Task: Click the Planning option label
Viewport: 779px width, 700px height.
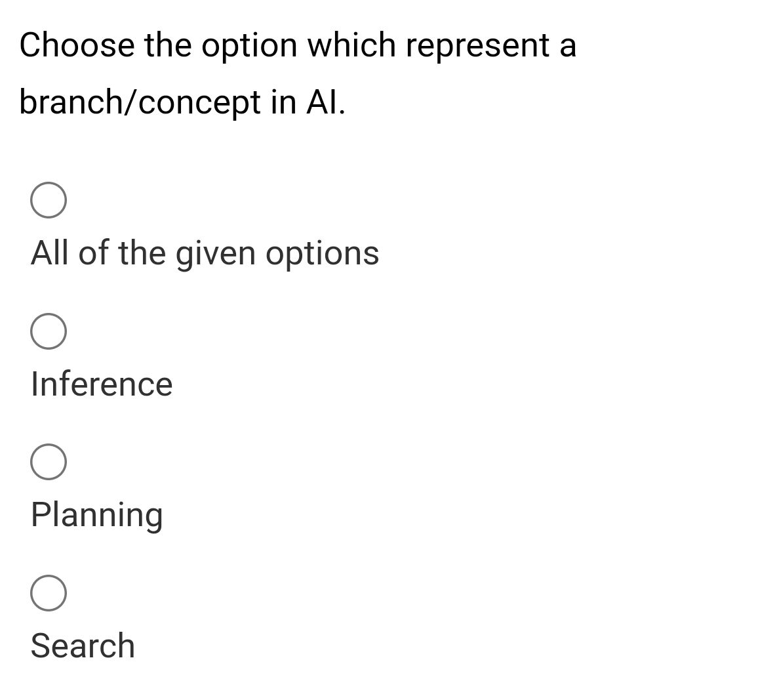Action: pyautogui.click(x=96, y=515)
